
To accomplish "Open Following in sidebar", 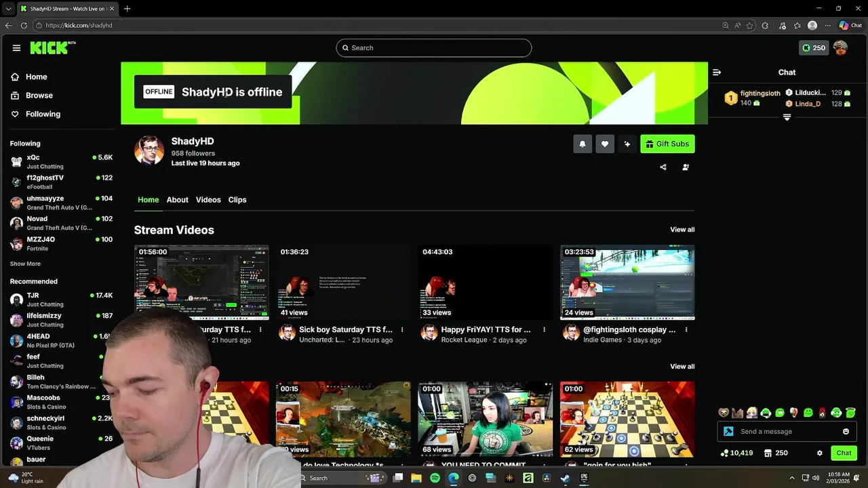I will [35, 114].
